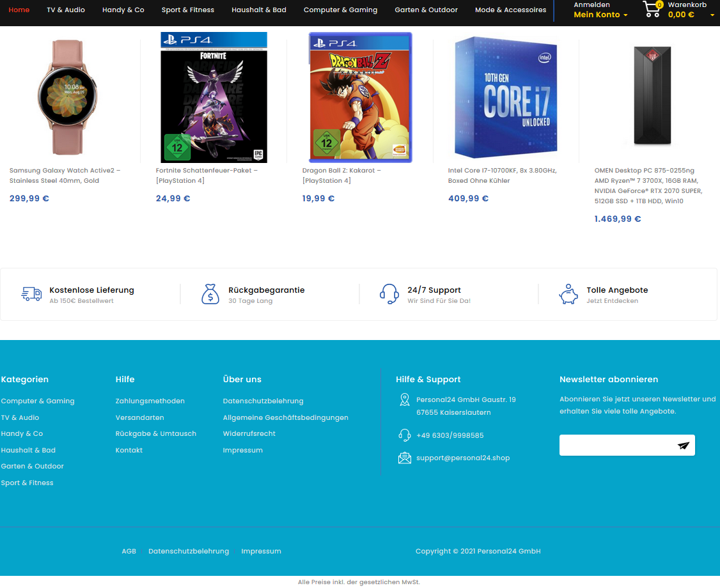
Task: Click the footer phone headset icon
Action: (405, 435)
